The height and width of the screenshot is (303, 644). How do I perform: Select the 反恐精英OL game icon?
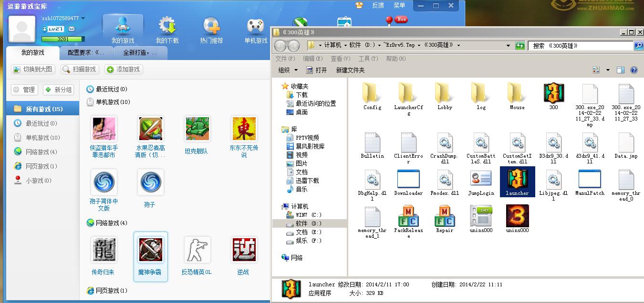pos(197,250)
